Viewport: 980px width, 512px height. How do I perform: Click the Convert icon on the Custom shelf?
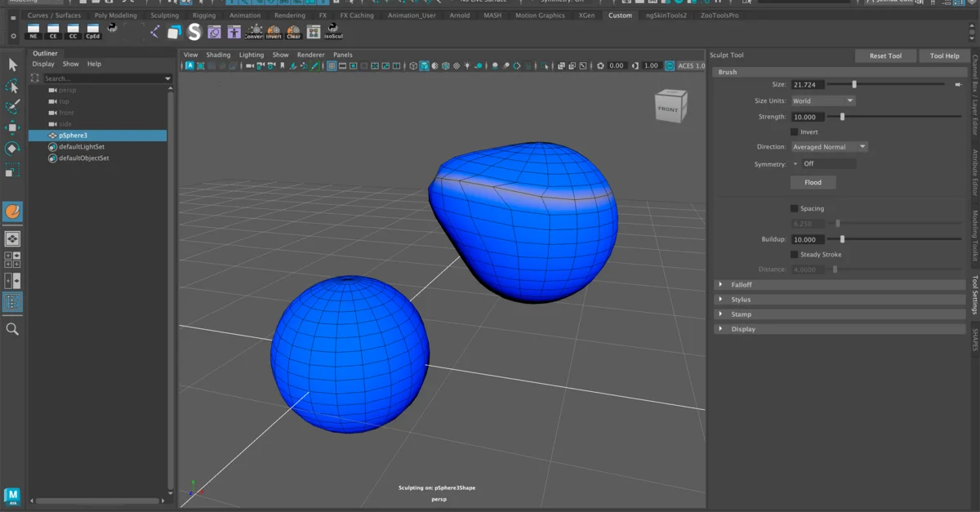click(254, 31)
